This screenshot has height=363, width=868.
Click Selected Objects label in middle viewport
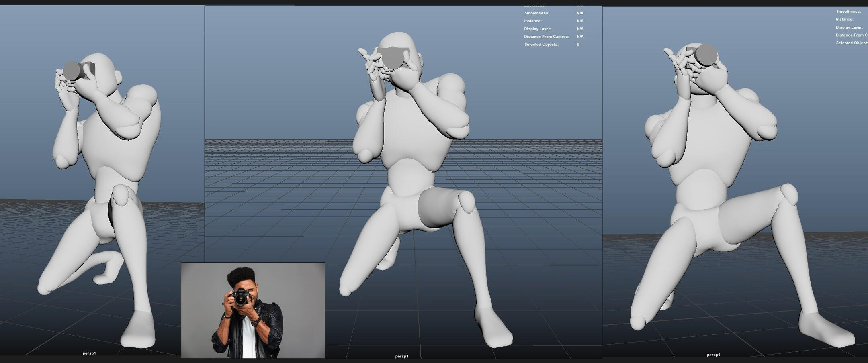(x=541, y=45)
